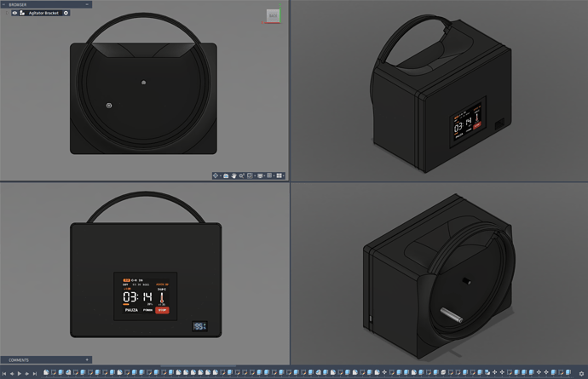
Task: Step back one feature in timeline
Action: click(12, 373)
